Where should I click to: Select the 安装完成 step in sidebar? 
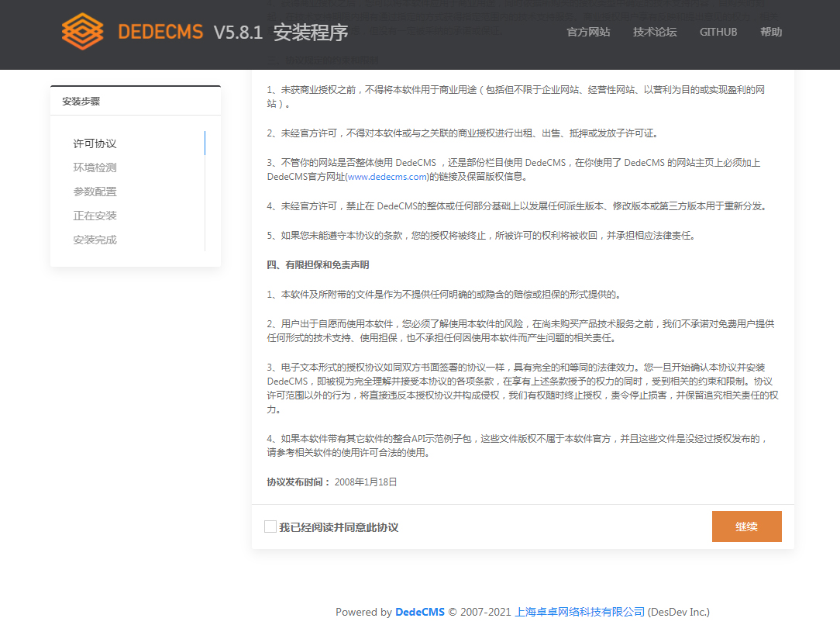point(95,240)
